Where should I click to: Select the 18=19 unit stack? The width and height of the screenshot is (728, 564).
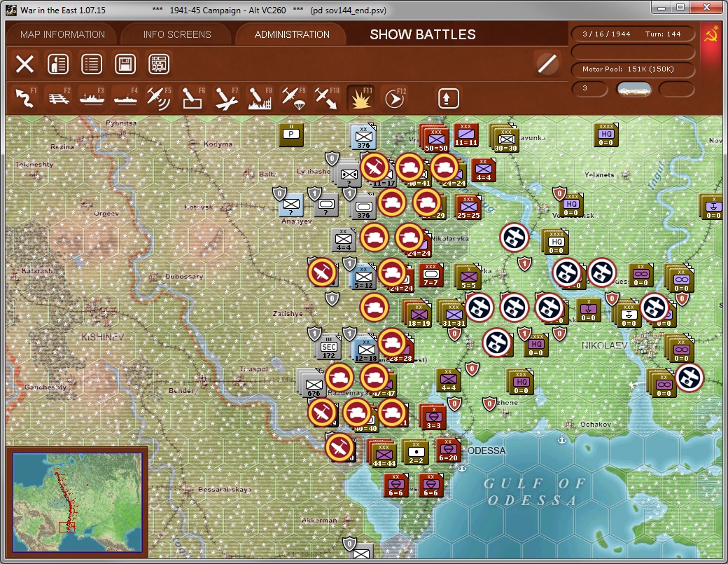tap(419, 314)
